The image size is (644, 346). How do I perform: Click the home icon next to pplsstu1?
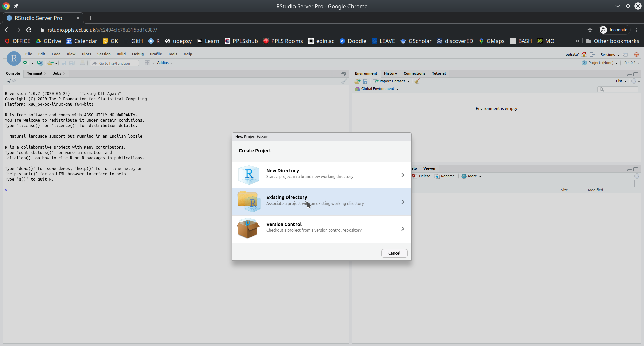pos(584,55)
